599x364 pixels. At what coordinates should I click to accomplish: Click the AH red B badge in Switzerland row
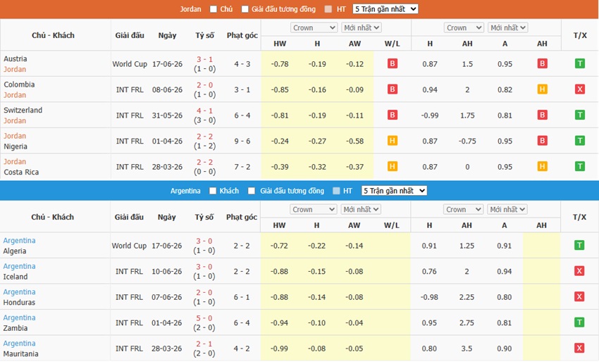pos(542,115)
